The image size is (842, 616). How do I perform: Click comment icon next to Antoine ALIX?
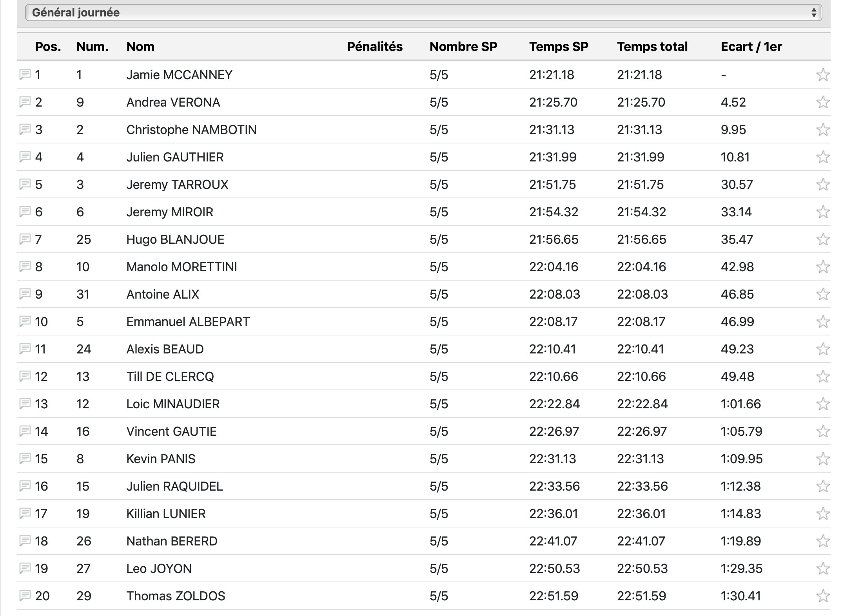(x=25, y=294)
